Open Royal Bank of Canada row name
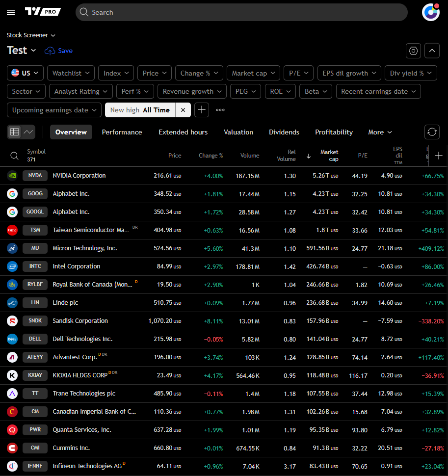The image size is (448, 476). (92, 285)
